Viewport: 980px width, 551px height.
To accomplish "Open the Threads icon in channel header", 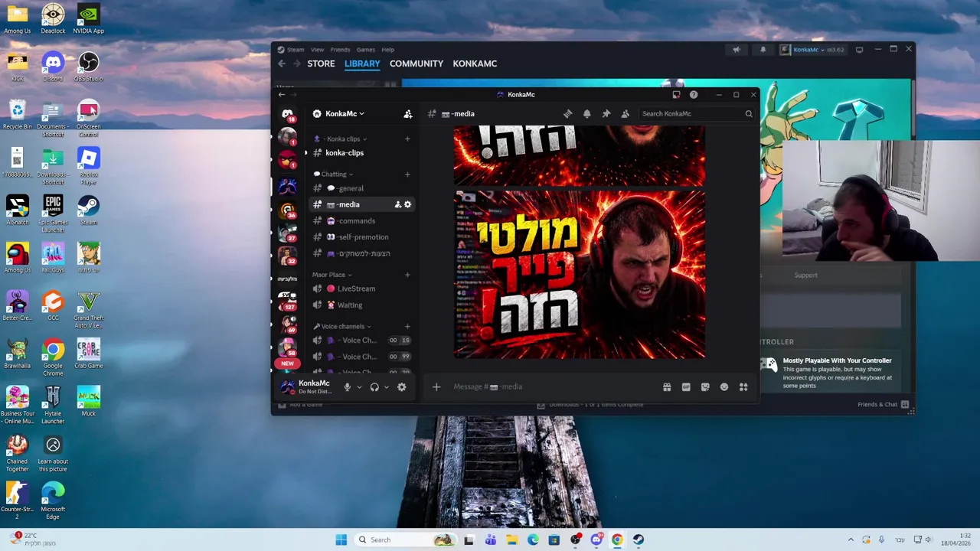I will click(567, 114).
